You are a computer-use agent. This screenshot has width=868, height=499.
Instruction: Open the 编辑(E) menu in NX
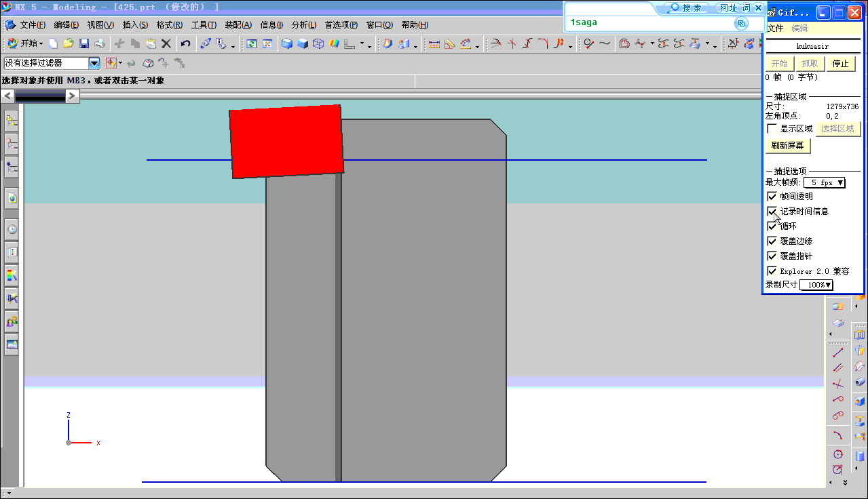click(67, 25)
